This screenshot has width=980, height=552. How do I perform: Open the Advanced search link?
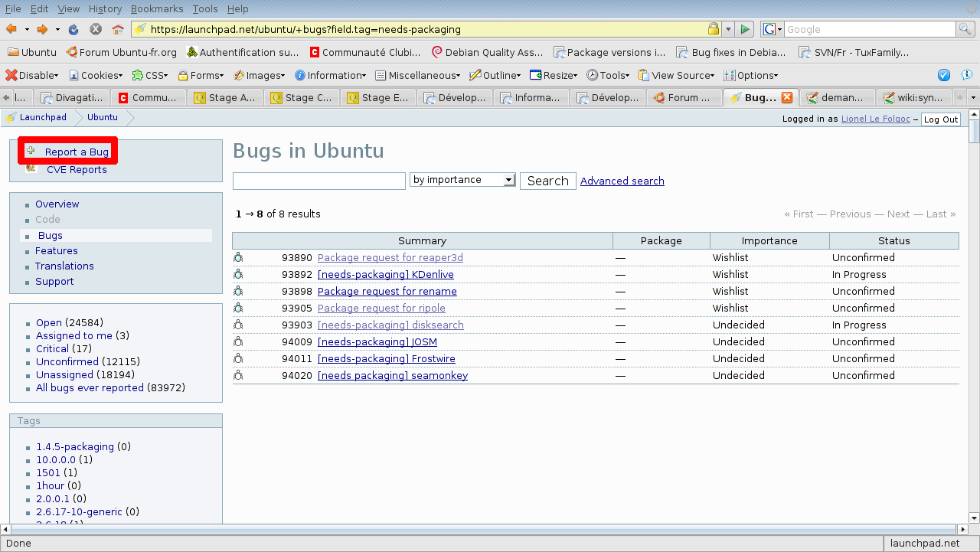622,181
